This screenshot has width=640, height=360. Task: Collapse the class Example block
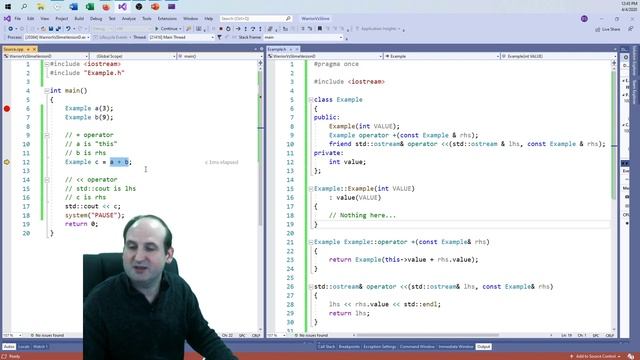311,100
